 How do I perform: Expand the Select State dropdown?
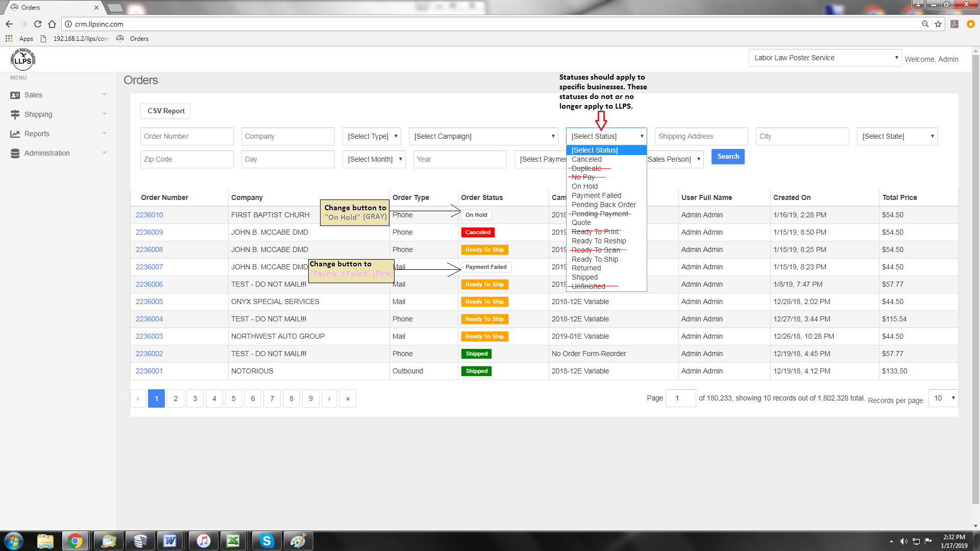897,137
